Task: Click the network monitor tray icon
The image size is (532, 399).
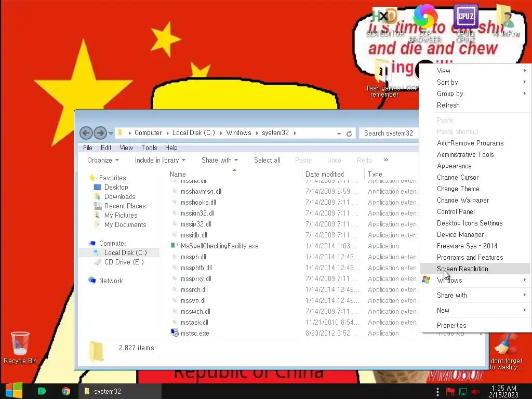Action: tap(463, 392)
